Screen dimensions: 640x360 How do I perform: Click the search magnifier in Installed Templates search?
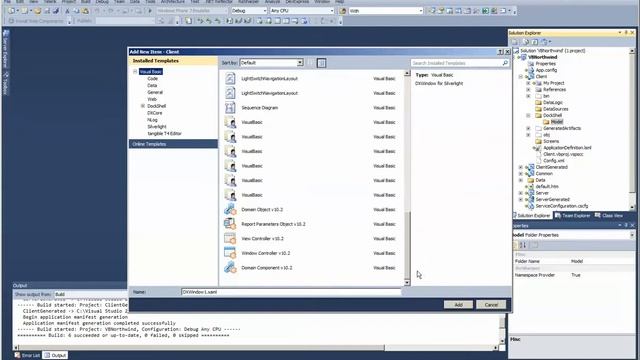[x=505, y=63]
